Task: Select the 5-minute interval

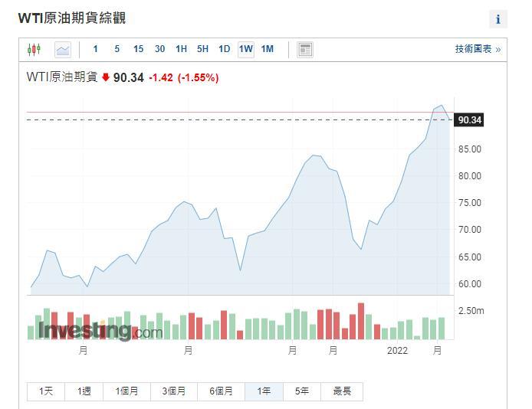Action: [117, 49]
